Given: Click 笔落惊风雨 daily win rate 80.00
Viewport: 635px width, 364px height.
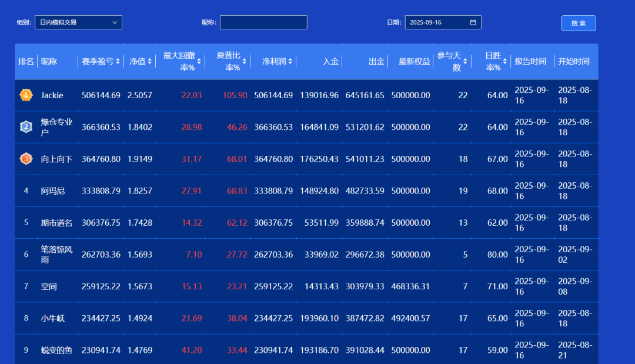Looking at the screenshot, I should 497,255.
